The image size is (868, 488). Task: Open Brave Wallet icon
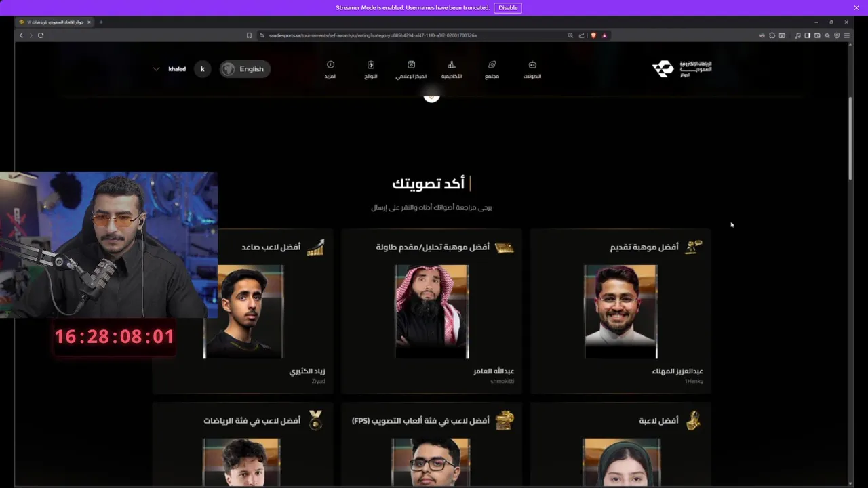point(817,35)
